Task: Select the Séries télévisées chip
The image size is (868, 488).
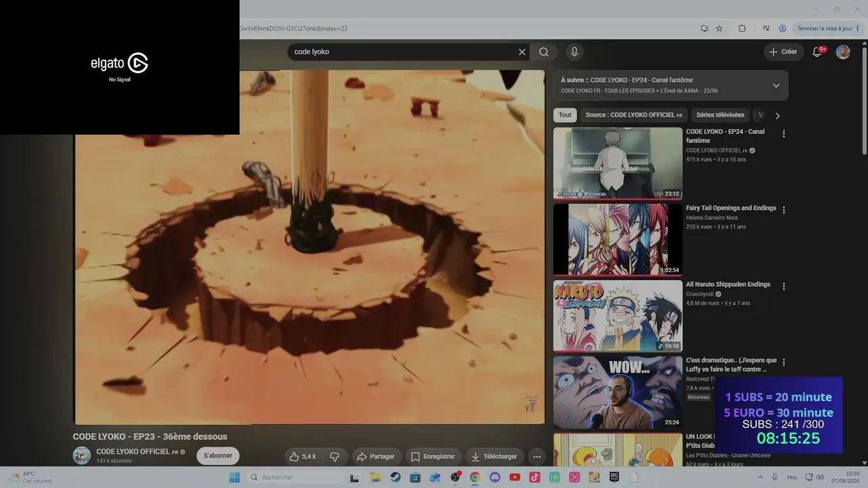Action: click(x=720, y=115)
